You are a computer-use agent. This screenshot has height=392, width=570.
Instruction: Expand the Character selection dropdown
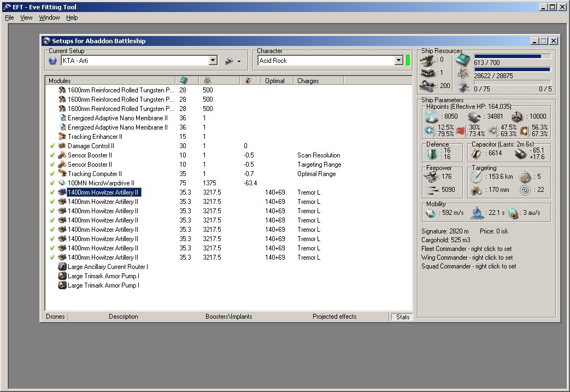(398, 61)
